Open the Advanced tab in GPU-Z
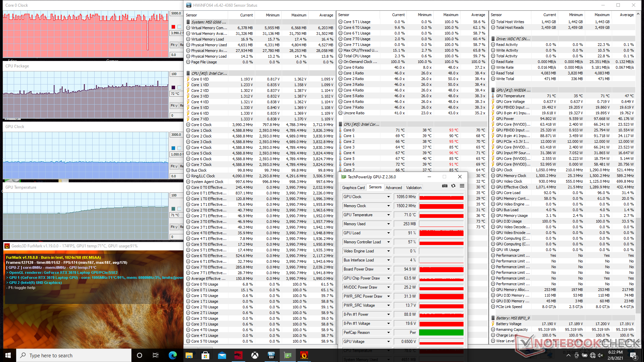644x362 pixels. tap(393, 188)
